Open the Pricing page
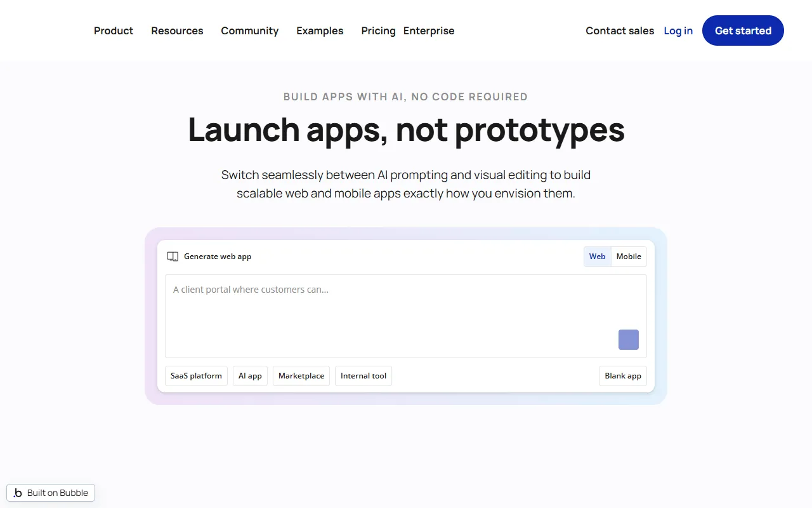Screen dimensions: 812x508 378,30
